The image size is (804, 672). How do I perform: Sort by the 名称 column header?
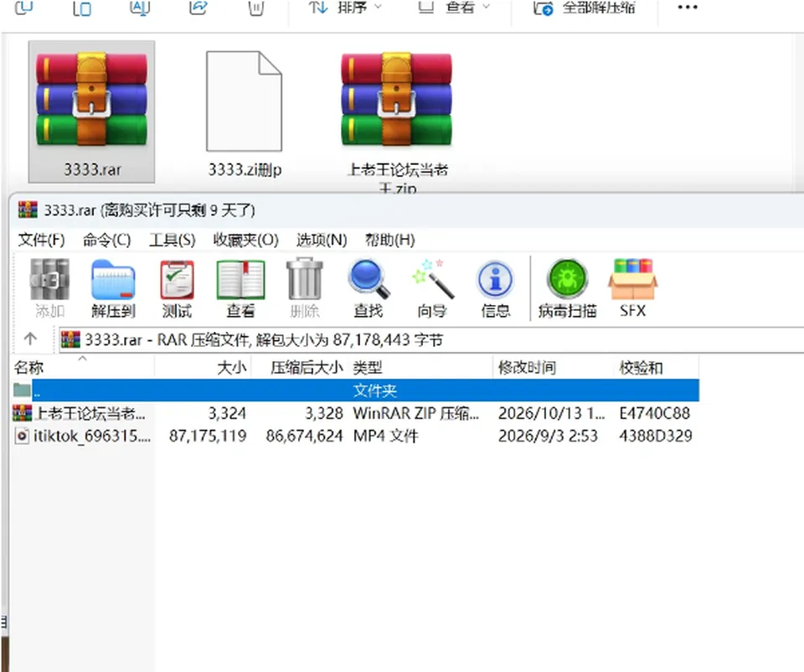83,367
